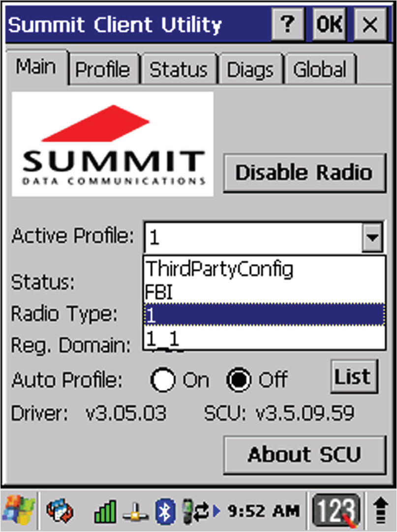Choose ThirdPartyConfig from the profile list

click(265, 269)
